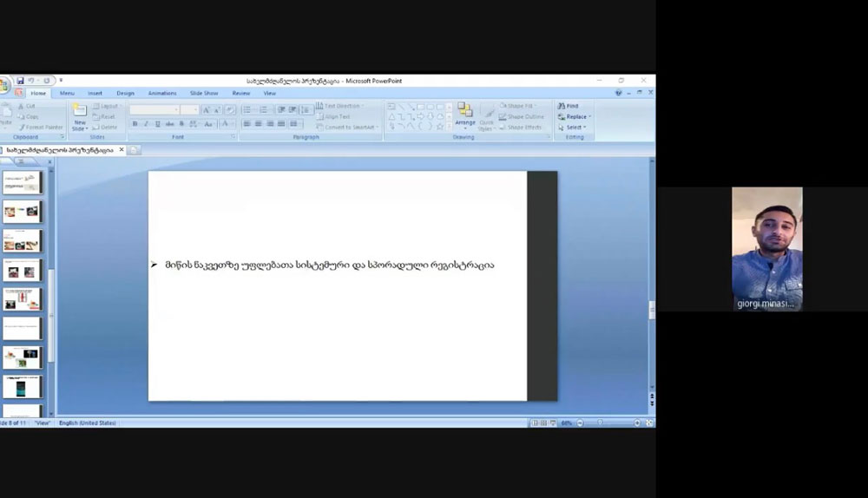The width and height of the screenshot is (868, 498).
Task: Click the Office button orb
Action: pyautogui.click(x=4, y=86)
